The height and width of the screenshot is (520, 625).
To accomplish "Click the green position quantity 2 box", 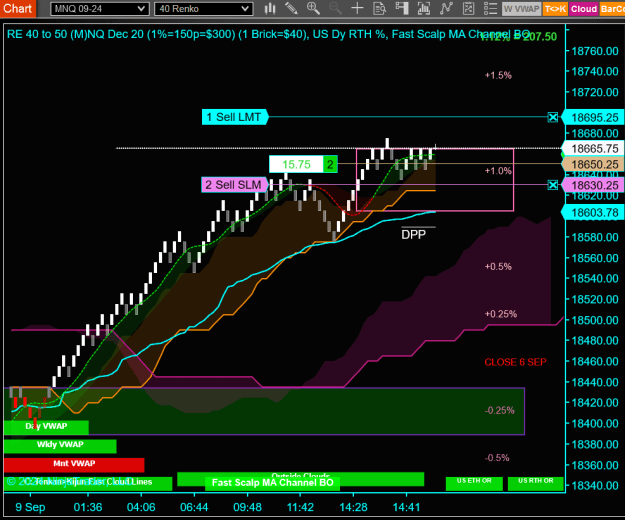I will pos(330,164).
